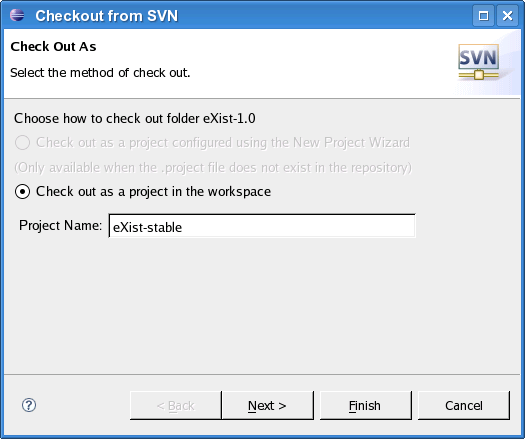Maximize the Checkout from SVN dialog
Viewport: 525px width, 439px height.
[483, 16]
